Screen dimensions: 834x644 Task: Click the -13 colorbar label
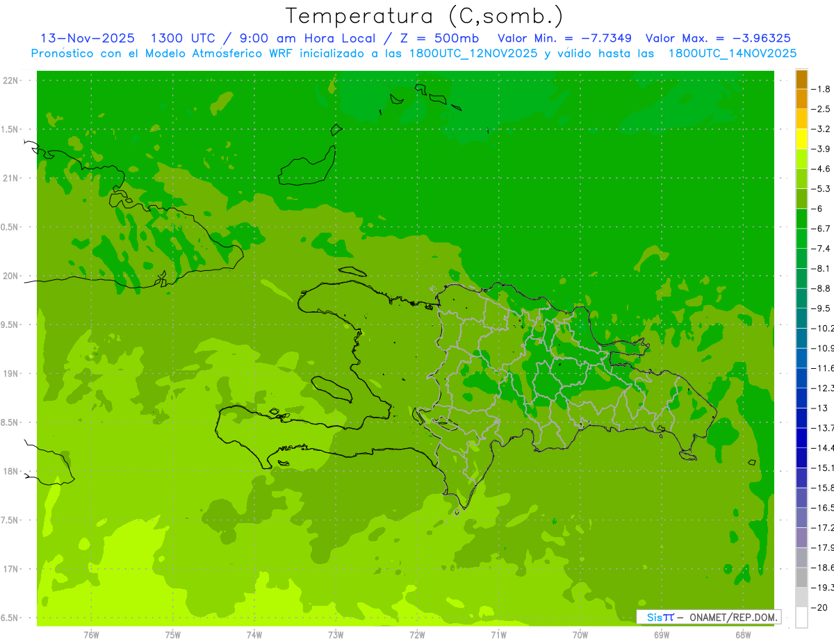pyautogui.click(x=821, y=408)
